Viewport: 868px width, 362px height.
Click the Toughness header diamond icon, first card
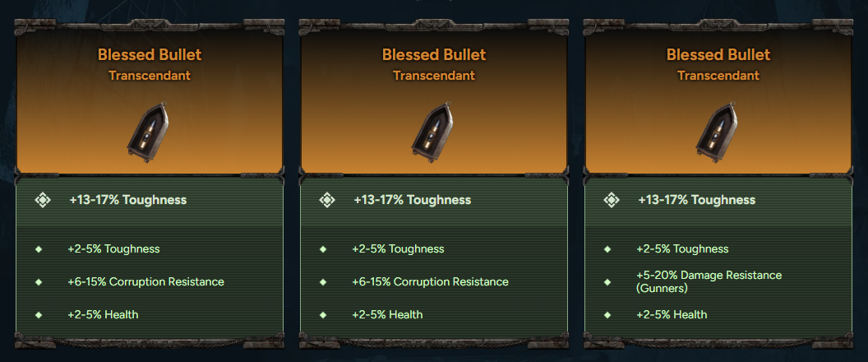pyautogui.click(x=43, y=200)
